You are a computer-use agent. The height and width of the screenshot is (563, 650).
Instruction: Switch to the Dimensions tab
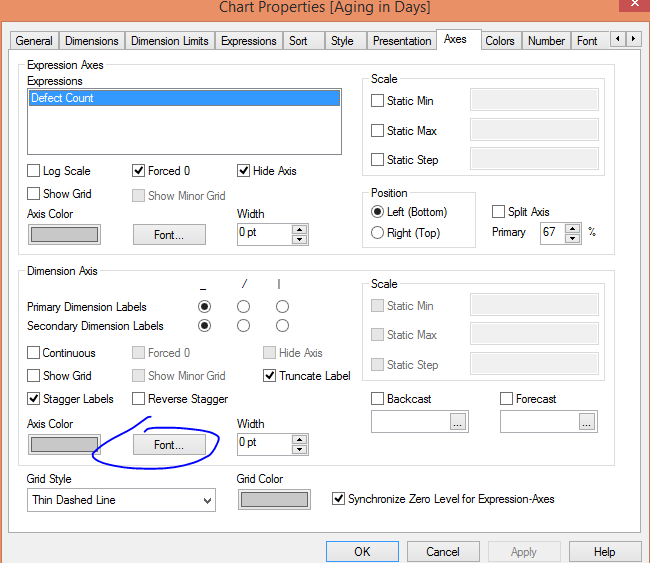pos(92,41)
